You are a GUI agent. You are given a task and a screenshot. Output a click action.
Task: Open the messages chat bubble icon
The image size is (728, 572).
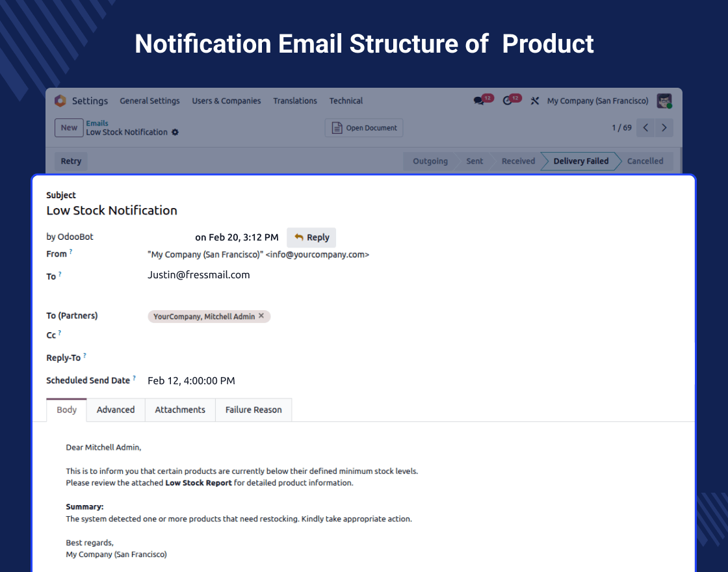coord(480,101)
